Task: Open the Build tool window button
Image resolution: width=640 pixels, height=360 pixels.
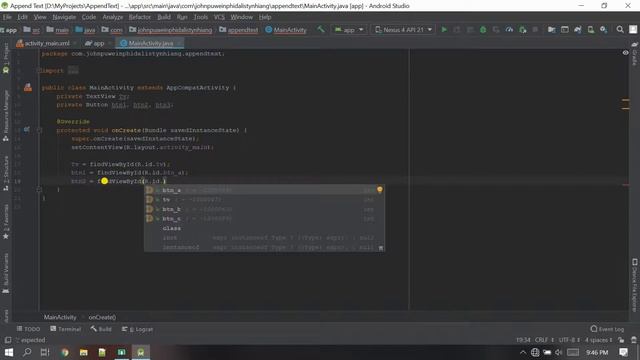Action: pyautogui.click(x=101, y=329)
